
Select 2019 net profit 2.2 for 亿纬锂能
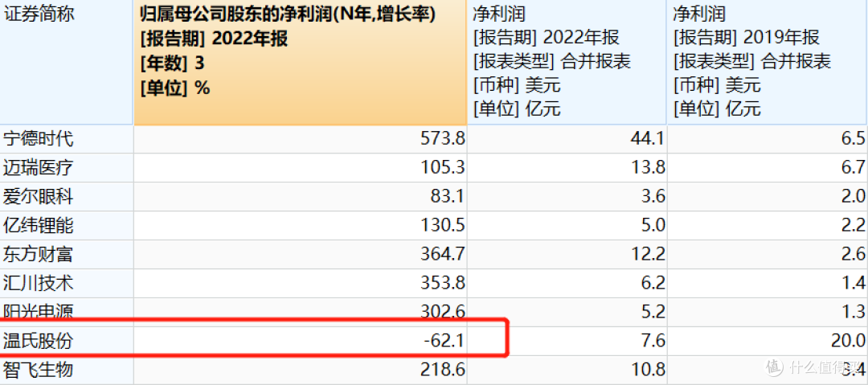click(x=768, y=226)
